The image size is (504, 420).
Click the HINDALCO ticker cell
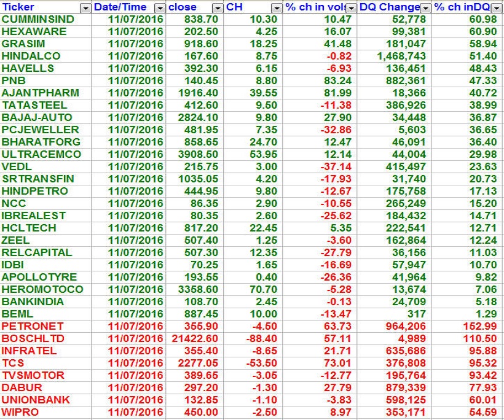(31, 56)
